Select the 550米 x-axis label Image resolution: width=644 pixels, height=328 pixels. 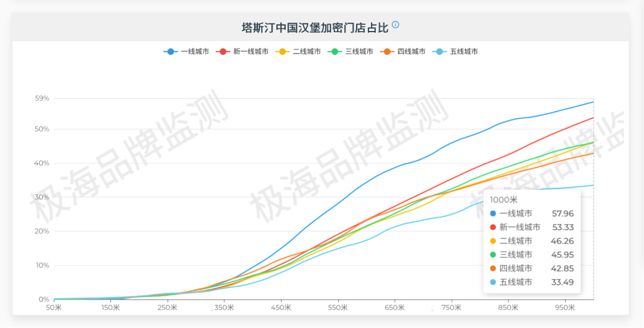click(338, 308)
